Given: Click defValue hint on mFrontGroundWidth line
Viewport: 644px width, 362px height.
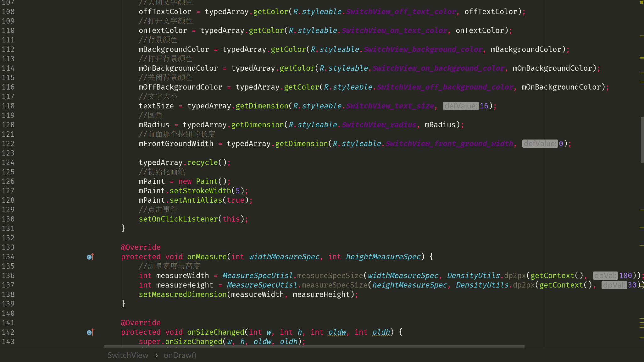Looking at the screenshot, I should pos(540,144).
